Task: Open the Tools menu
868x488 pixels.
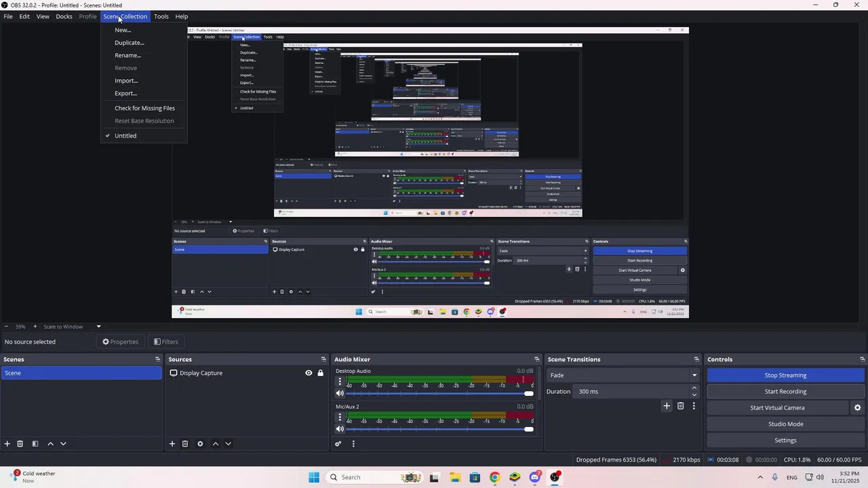Action: [x=161, y=16]
